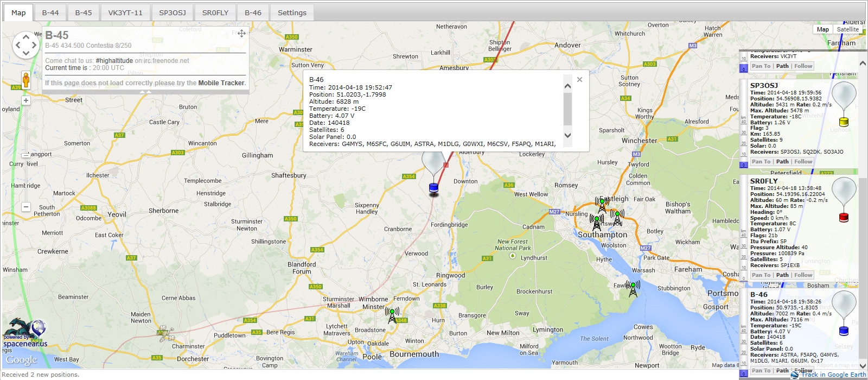This screenshot has width=868, height=380.
Task: Zoom out with the minus button
Action: [25, 207]
